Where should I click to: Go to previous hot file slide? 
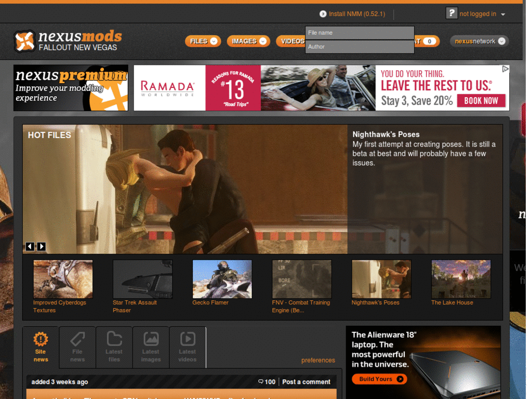point(30,246)
